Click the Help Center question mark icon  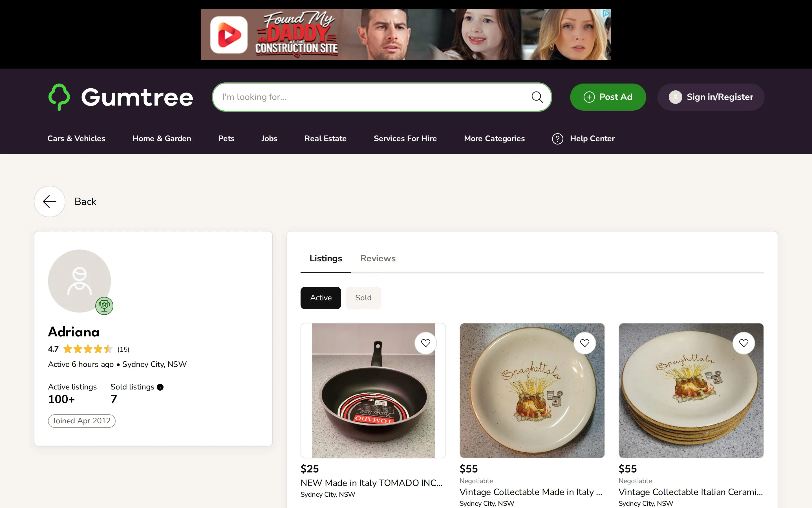pyautogui.click(x=557, y=139)
